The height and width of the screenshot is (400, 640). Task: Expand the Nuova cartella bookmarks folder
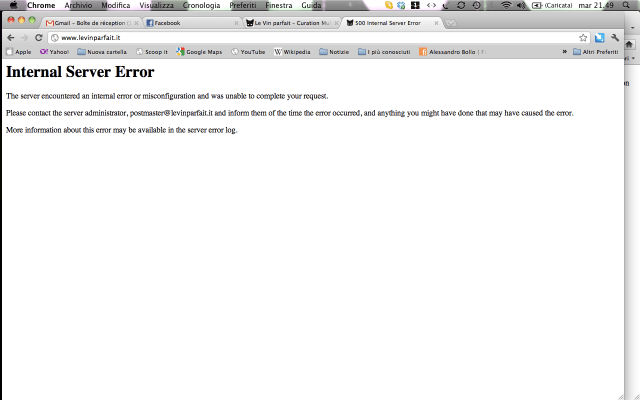[101, 51]
